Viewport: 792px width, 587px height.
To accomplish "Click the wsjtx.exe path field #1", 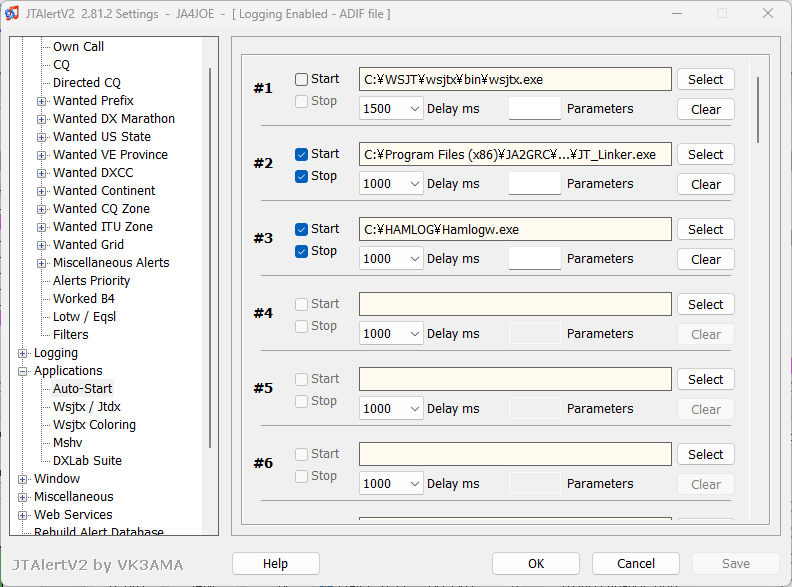I will [x=515, y=79].
